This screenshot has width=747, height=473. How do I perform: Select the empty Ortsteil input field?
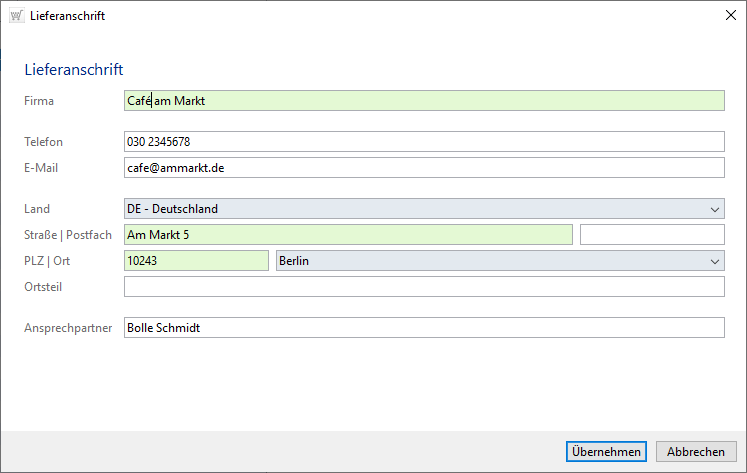point(423,287)
